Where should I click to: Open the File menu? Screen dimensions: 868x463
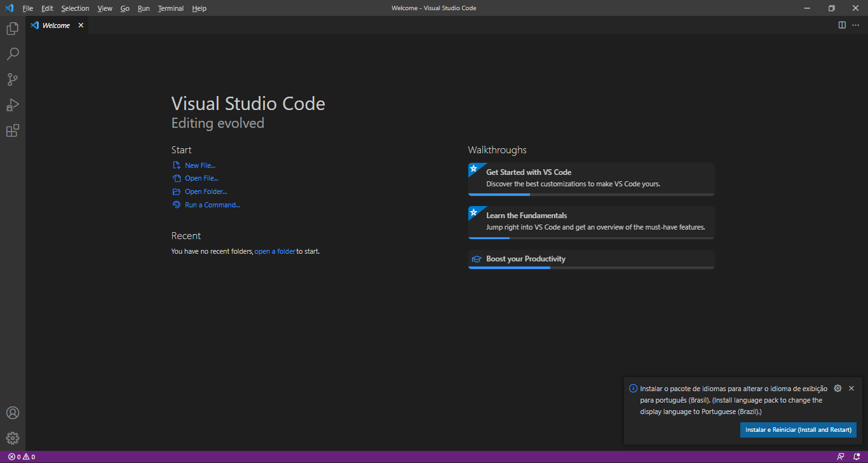27,8
